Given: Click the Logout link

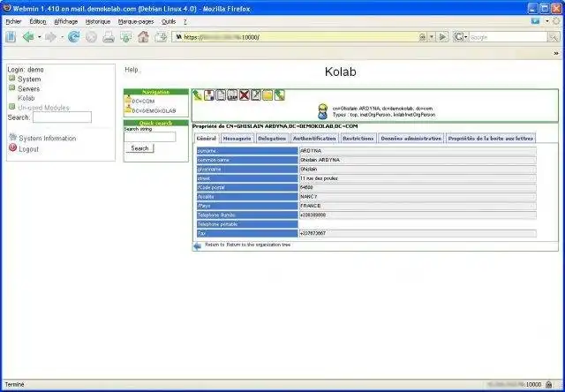Looking at the screenshot, I should tap(29, 149).
